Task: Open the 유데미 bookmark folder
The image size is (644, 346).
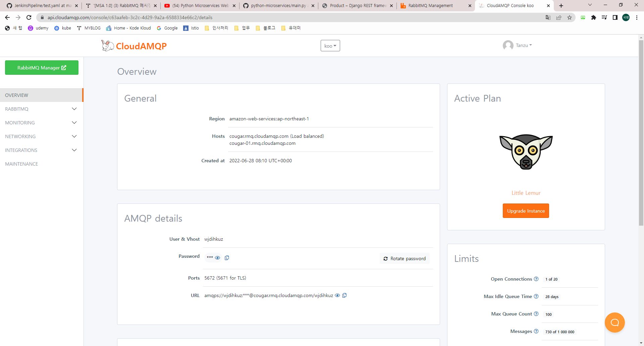Action: 291,28
